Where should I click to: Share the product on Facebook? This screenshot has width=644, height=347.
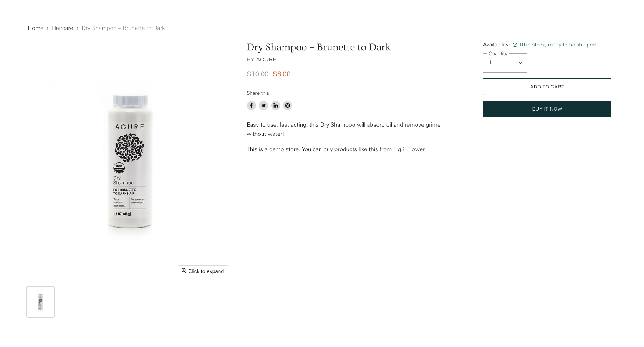(x=252, y=106)
